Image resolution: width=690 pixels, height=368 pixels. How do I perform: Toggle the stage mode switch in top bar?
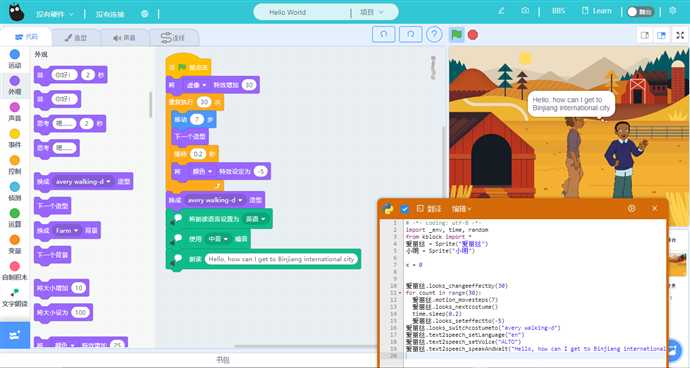(640, 12)
